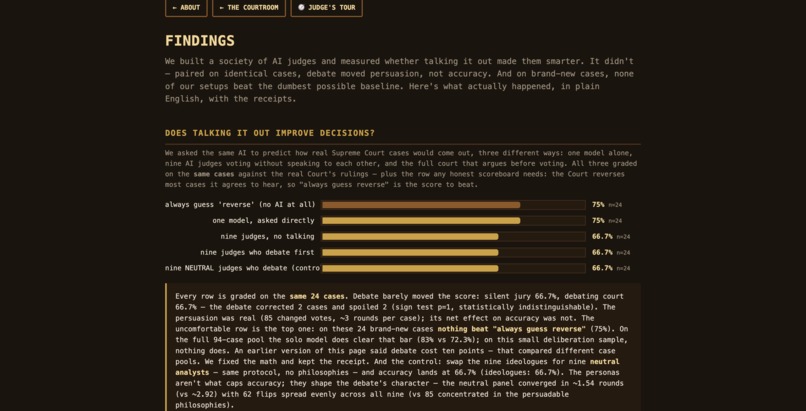Open the About page button
Screen dimensions: 806x411
pos(186,8)
